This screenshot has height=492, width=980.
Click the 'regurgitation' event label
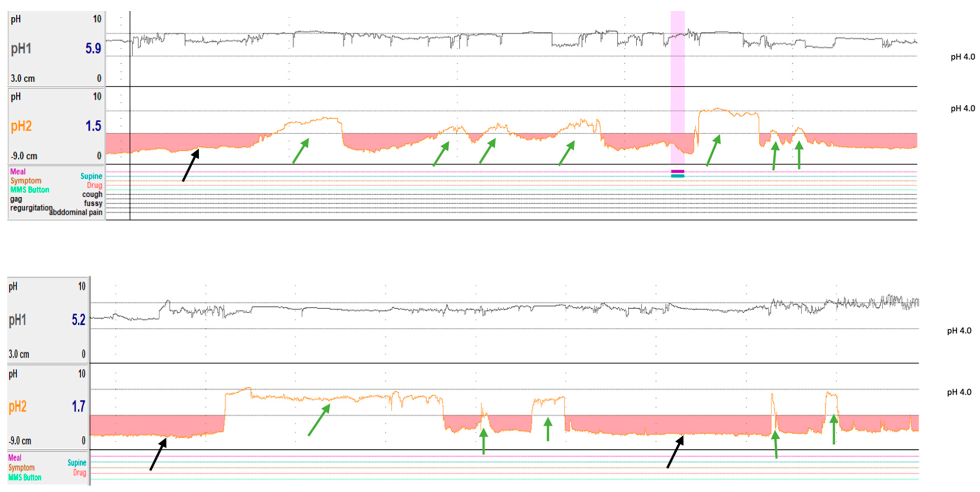coord(31,208)
